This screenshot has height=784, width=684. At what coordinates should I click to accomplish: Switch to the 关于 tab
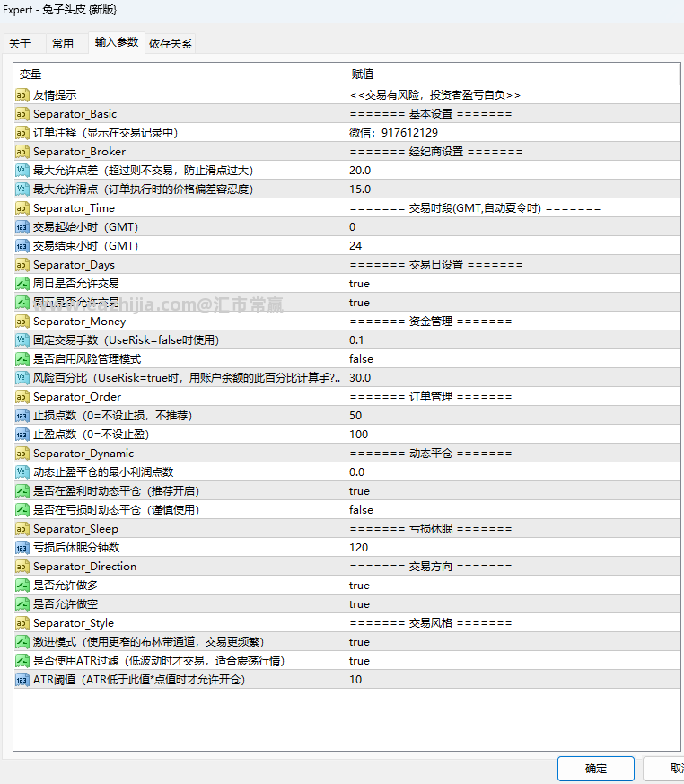20,44
